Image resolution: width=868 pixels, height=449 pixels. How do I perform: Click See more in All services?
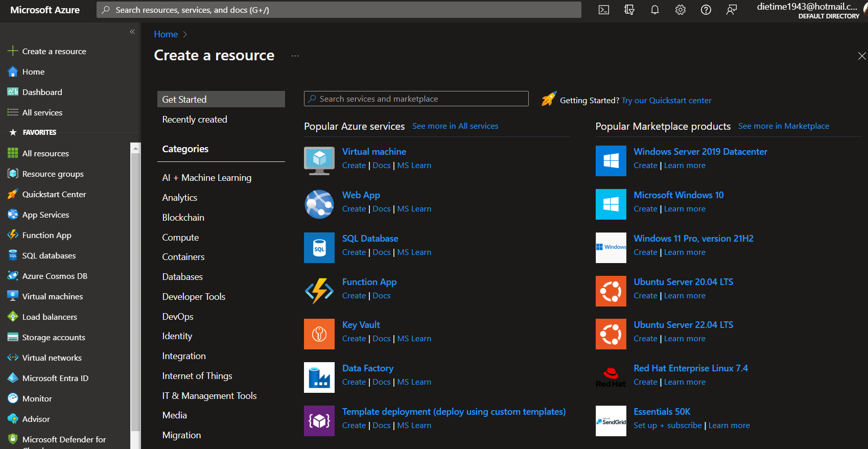(x=455, y=126)
